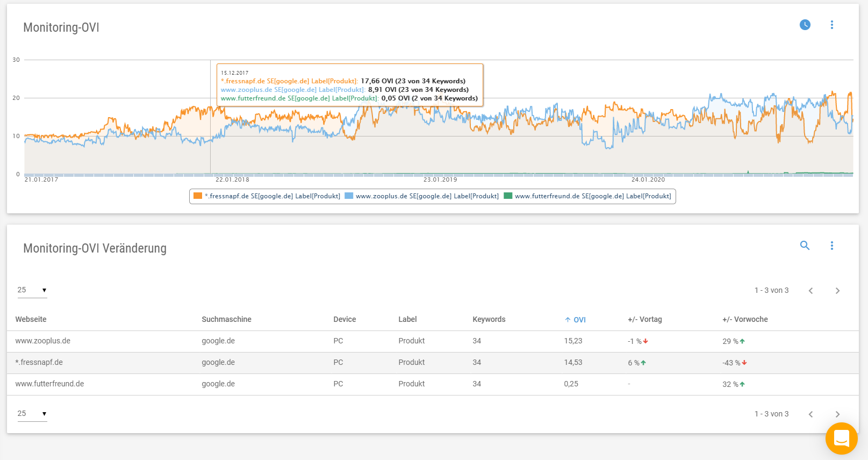The height and width of the screenshot is (460, 868).
Task: Open the three-dot menu of Monitoring-OVI panel
Action: click(831, 25)
